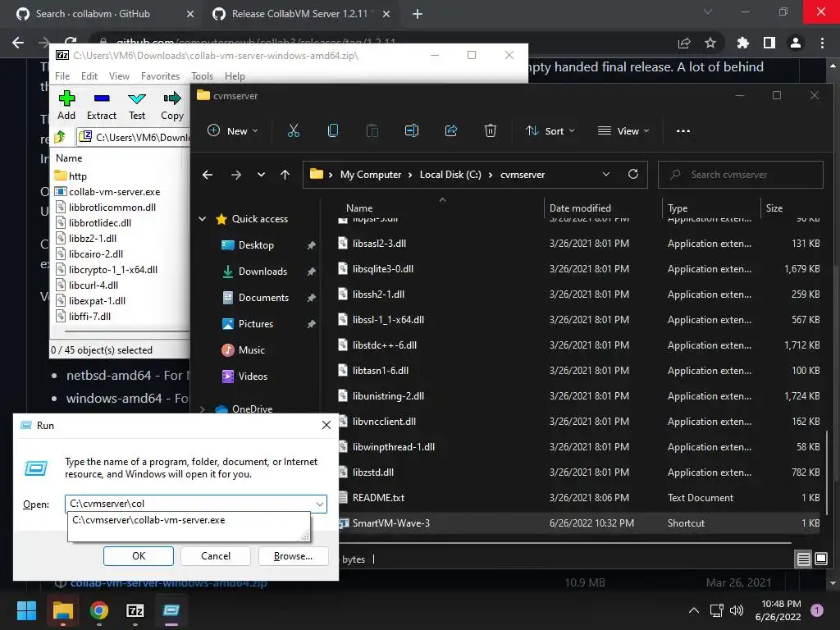Click the Rename icon in File Explorer
840x630 pixels.
(x=412, y=130)
